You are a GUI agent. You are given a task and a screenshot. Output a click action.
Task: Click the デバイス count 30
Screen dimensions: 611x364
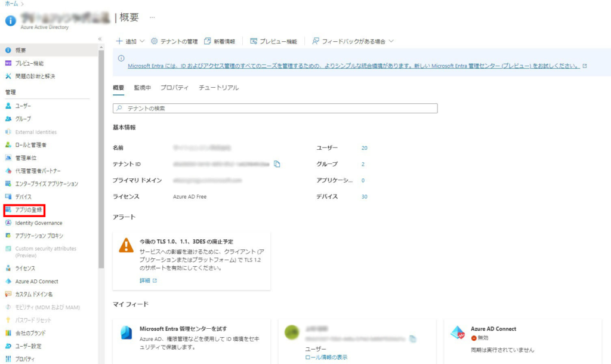[365, 197]
